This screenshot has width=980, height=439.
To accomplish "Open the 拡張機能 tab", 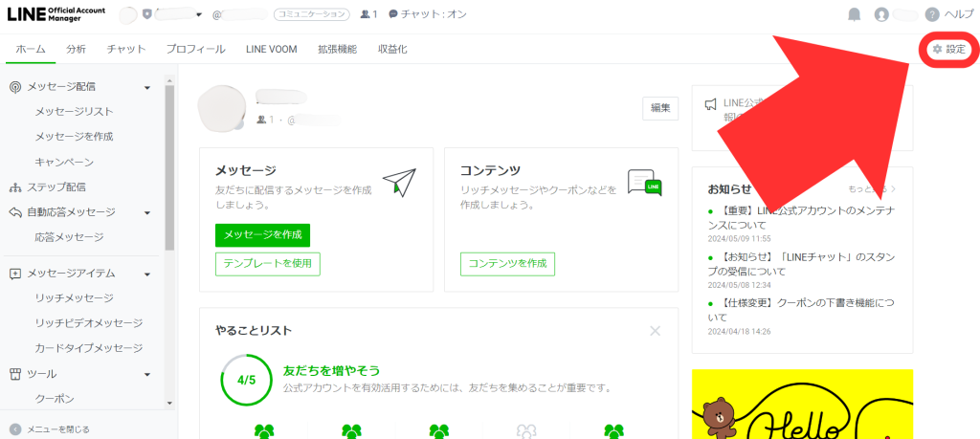I will pyautogui.click(x=338, y=50).
